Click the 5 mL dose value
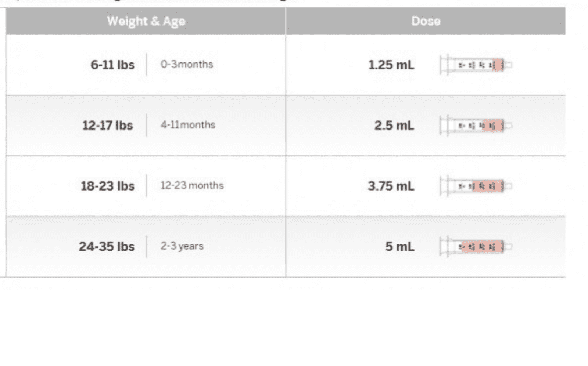The width and height of the screenshot is (588, 366). [400, 247]
